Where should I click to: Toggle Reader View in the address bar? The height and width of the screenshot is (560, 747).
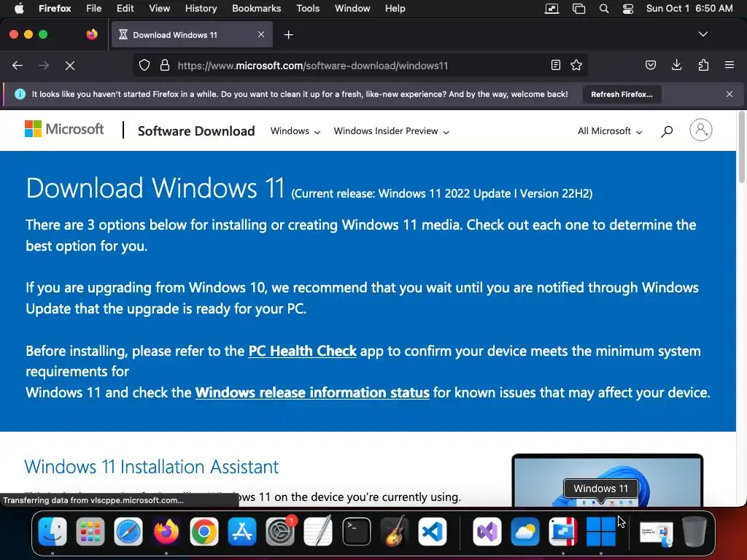coord(555,65)
